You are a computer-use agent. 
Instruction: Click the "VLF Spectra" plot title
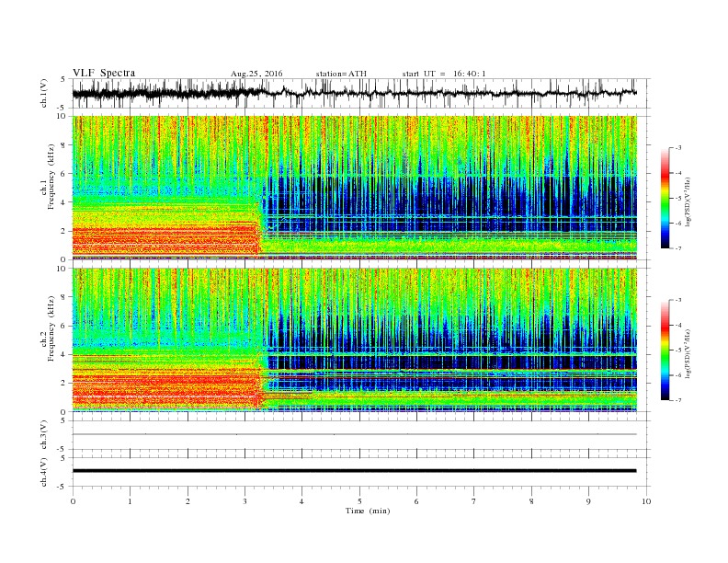[104, 73]
